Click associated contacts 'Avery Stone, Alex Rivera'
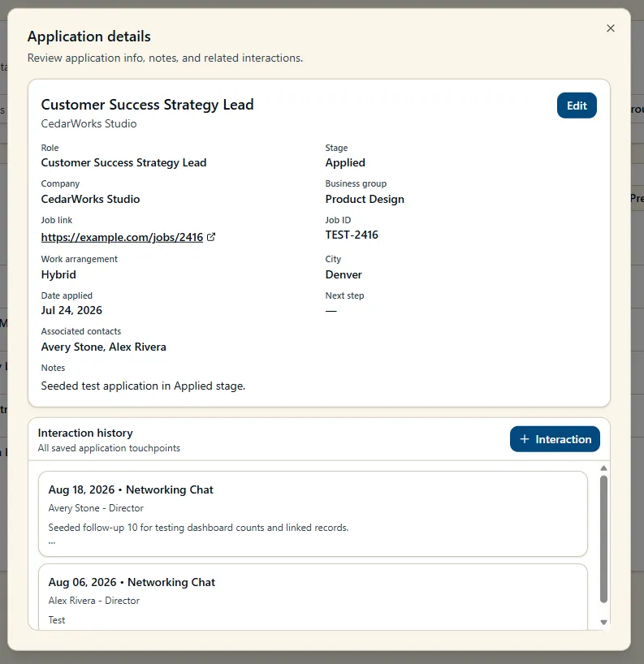Screen dimensions: 644x664 (103, 347)
